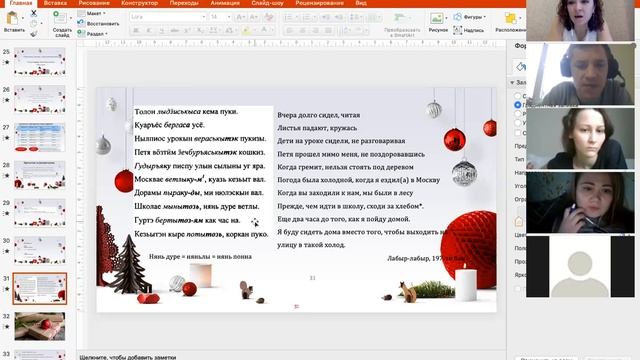Click the Создать слайд new slide icon

(60, 18)
